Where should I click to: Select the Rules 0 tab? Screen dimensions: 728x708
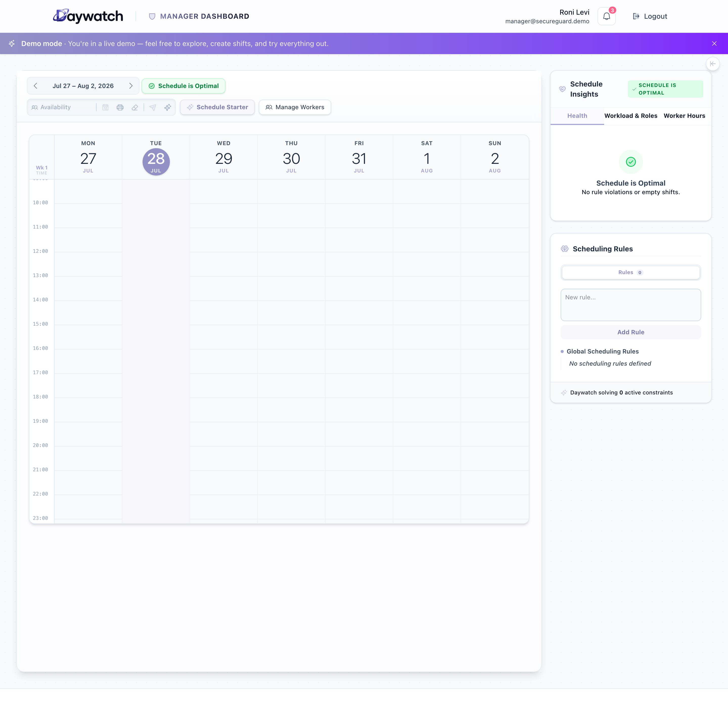tap(631, 273)
